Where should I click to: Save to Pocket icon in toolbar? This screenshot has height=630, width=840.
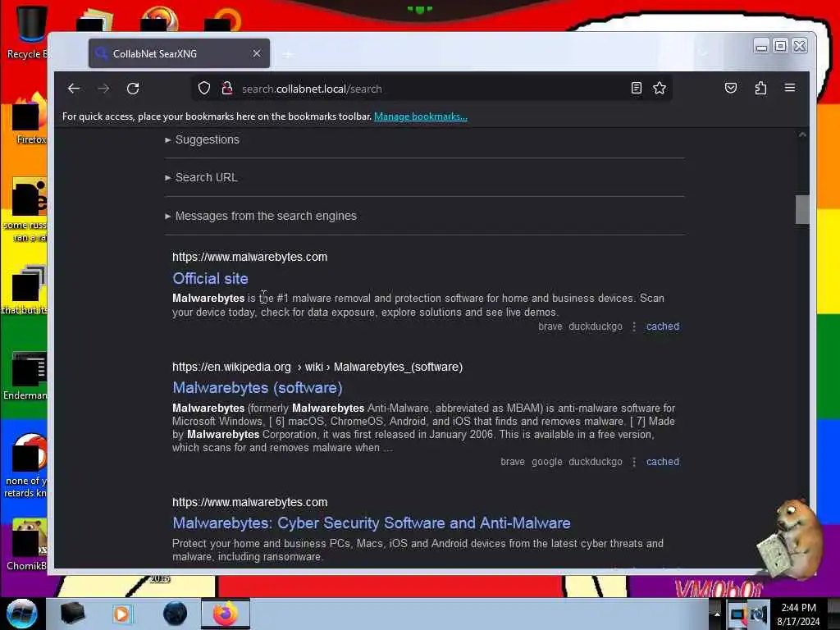click(731, 88)
